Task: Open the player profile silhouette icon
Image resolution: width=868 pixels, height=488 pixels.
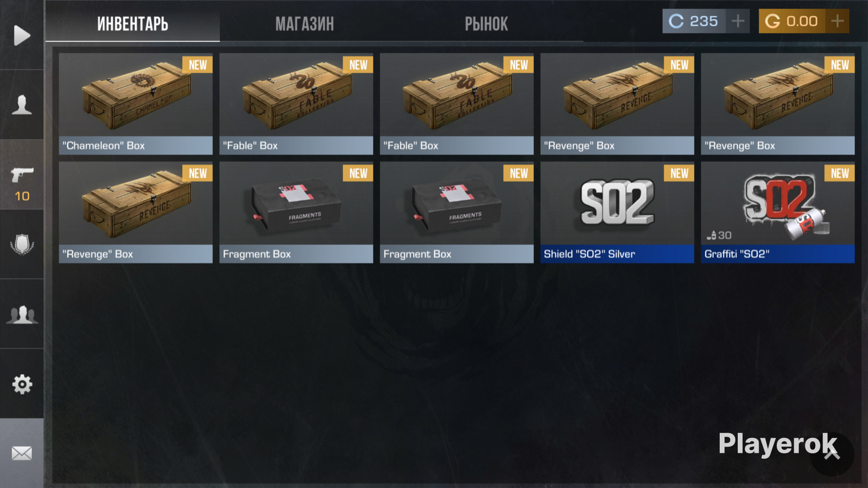Action: point(22,105)
